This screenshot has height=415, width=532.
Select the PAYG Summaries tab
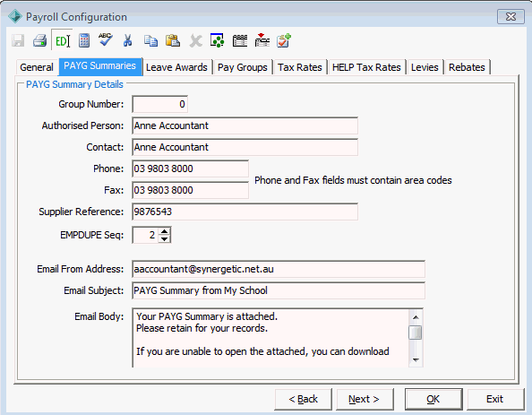99,66
